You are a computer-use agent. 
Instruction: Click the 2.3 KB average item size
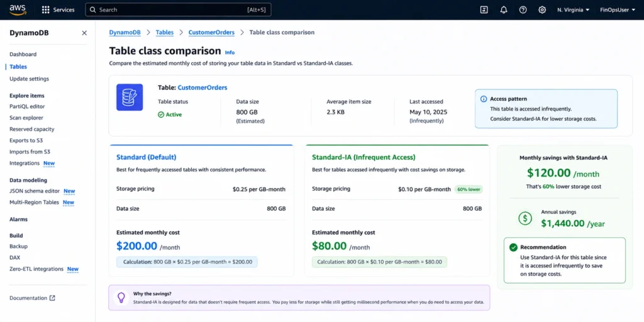click(x=336, y=112)
